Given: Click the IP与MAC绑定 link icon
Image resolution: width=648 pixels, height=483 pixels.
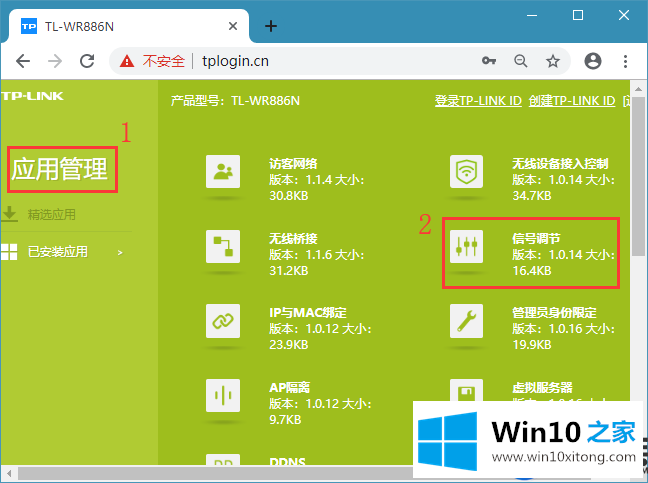Looking at the screenshot, I should point(222,321).
